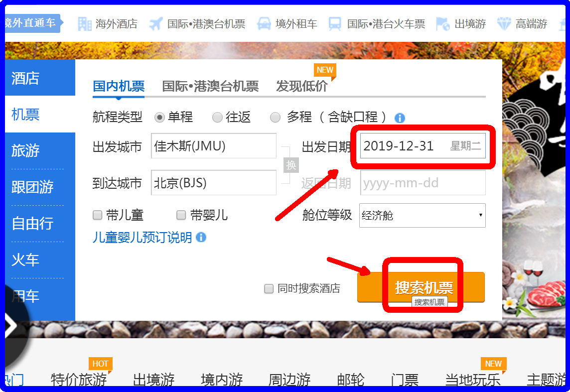Click the 出发日期 date field
Viewport: 570px width, 392px height.
coord(423,145)
